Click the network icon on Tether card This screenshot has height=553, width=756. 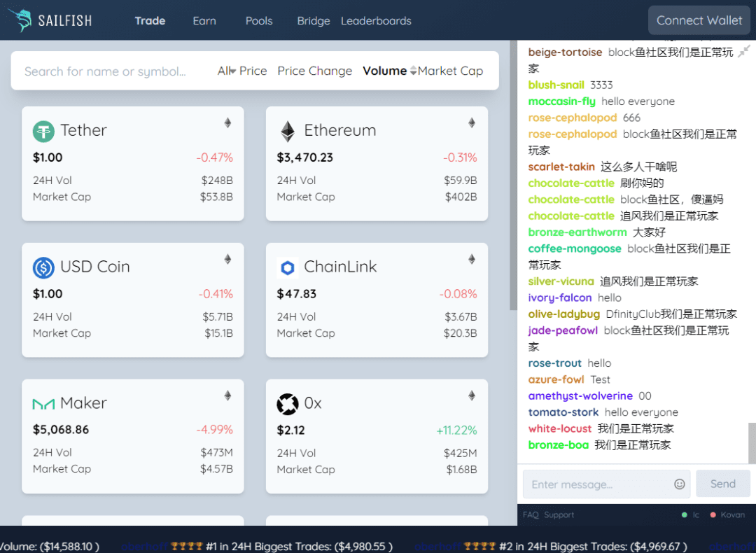point(227,122)
